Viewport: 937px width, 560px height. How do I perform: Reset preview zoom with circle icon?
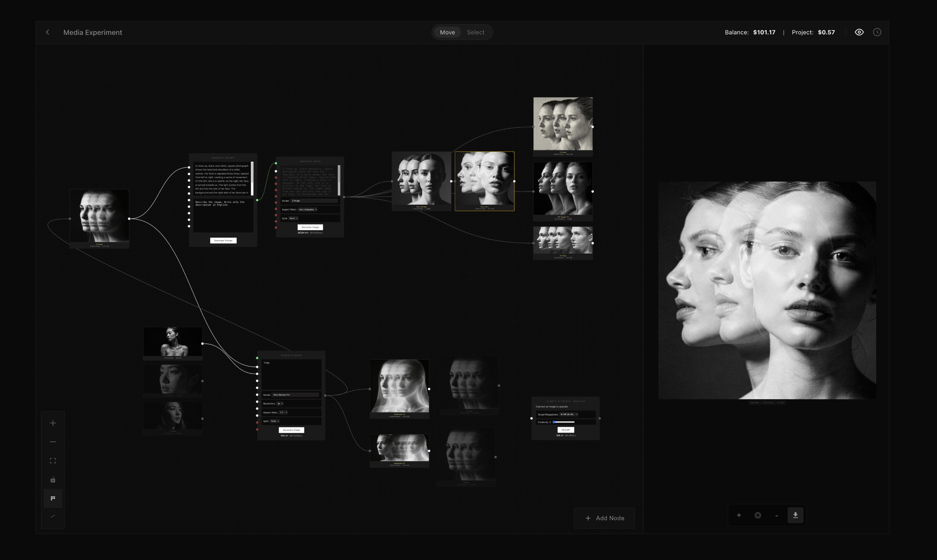(758, 515)
